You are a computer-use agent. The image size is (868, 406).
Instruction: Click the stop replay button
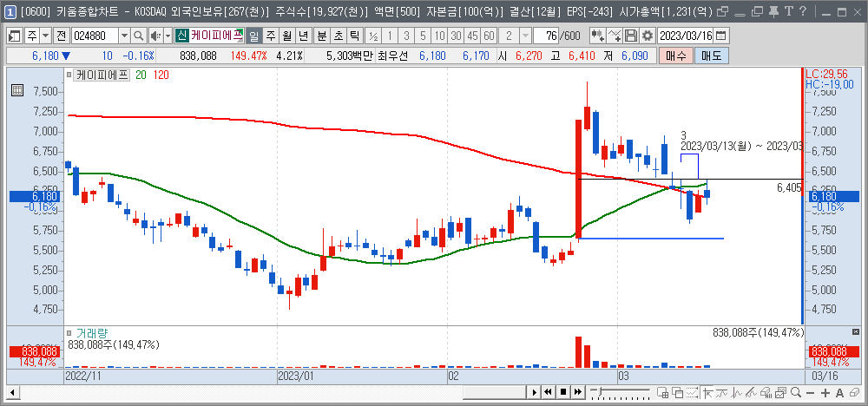(x=563, y=393)
